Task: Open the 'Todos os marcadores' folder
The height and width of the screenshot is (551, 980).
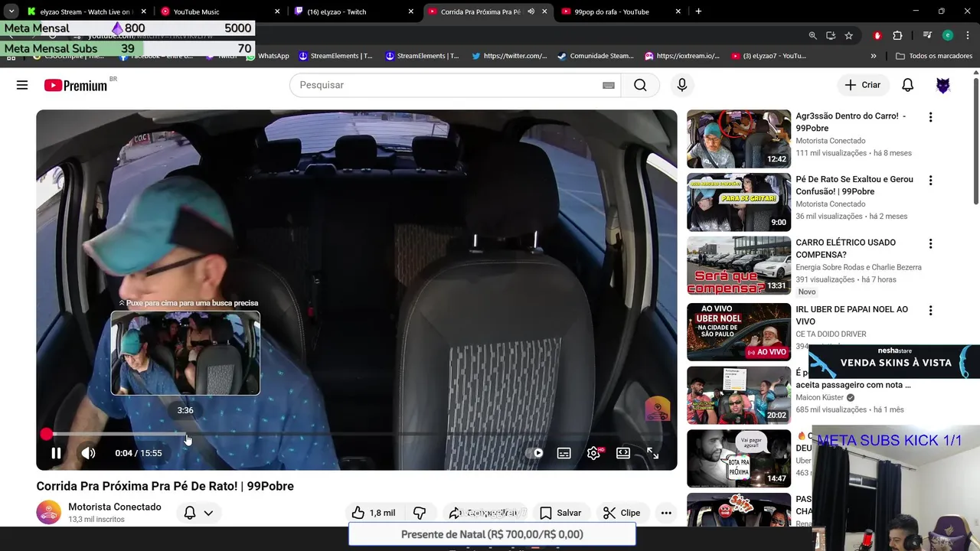Action: (x=933, y=56)
